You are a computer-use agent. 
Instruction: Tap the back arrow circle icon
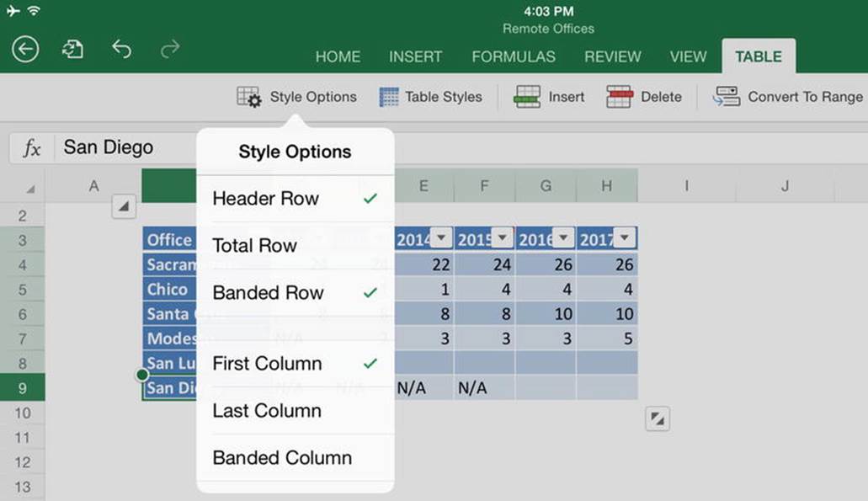click(25, 50)
